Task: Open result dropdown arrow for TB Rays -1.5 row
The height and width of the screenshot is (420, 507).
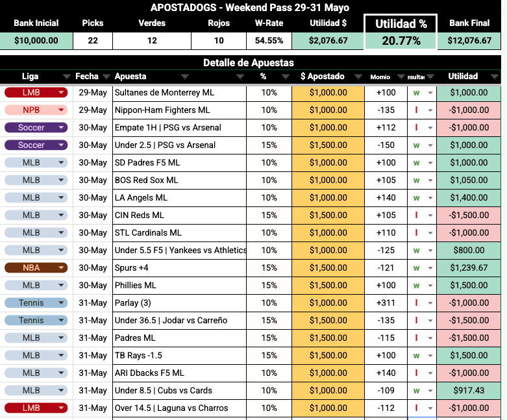Action: [x=430, y=356]
